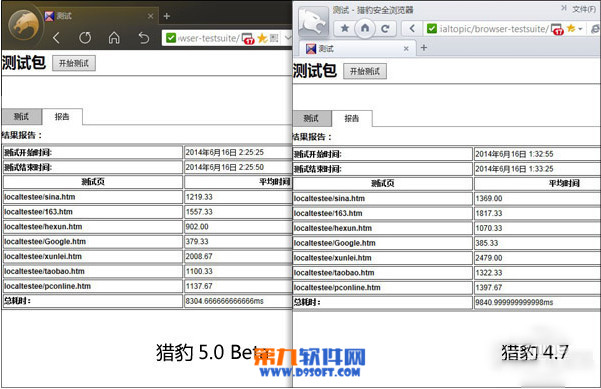Viewport: 601px width, 389px height.
Task: Click localtestee/hexun.htm in right report
Action: click(333, 228)
